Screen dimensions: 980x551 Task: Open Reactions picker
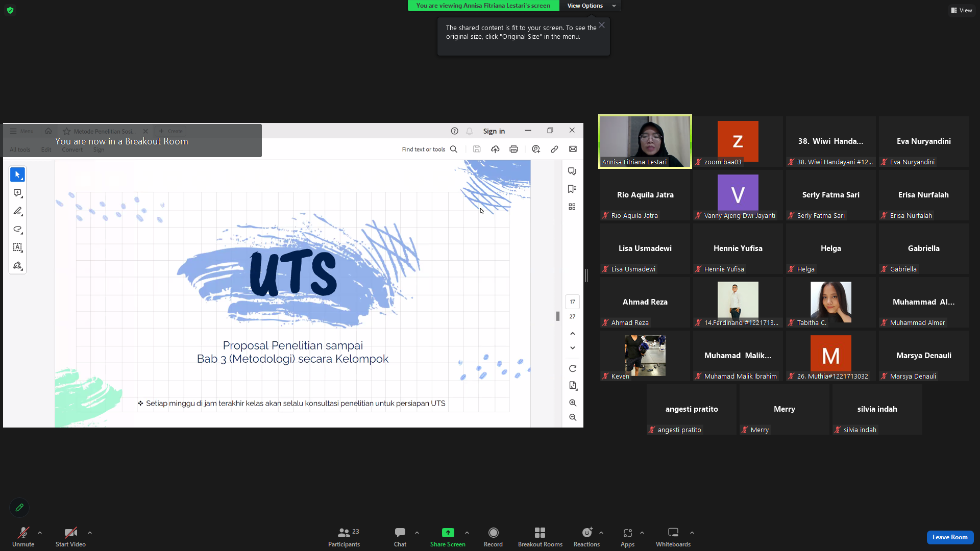pyautogui.click(x=586, y=537)
